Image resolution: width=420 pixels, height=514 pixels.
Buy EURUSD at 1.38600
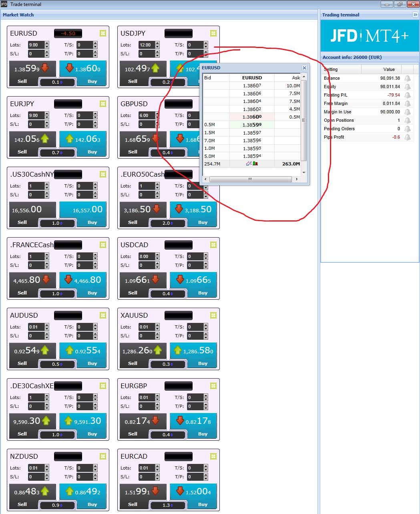pos(83,73)
